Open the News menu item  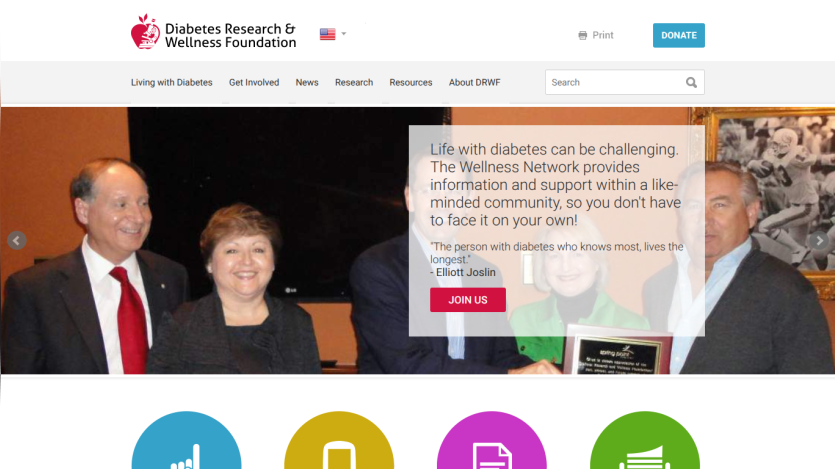pyautogui.click(x=307, y=83)
